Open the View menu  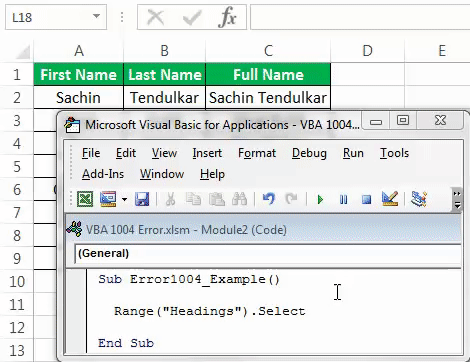point(164,153)
